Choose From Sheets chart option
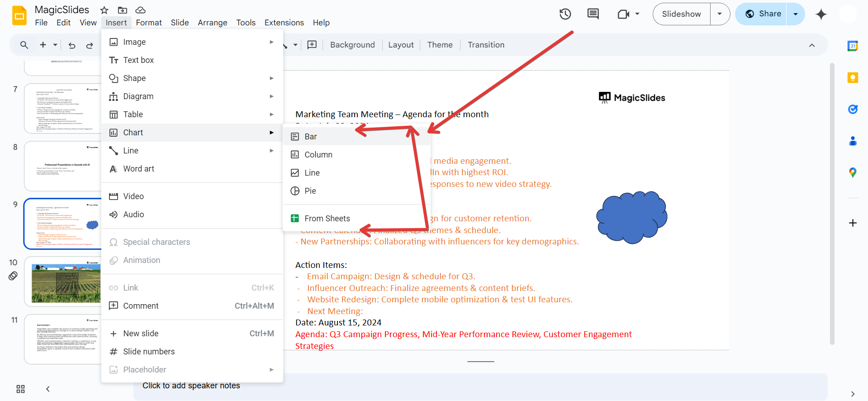The image size is (868, 401). pos(327,219)
